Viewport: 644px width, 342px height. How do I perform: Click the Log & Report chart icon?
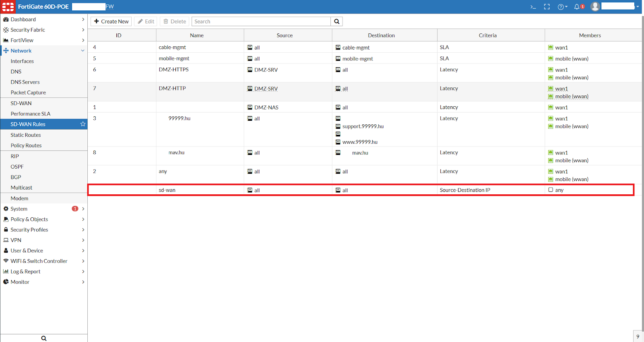pos(6,272)
